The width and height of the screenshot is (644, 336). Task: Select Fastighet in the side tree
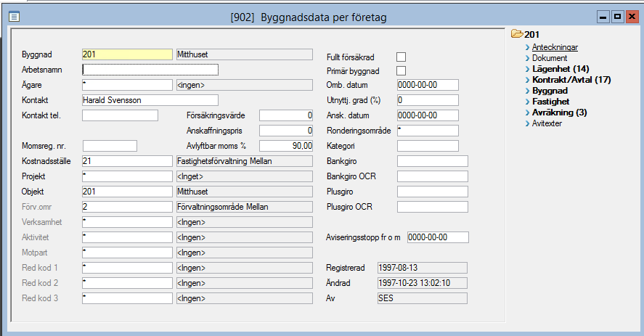tap(551, 102)
